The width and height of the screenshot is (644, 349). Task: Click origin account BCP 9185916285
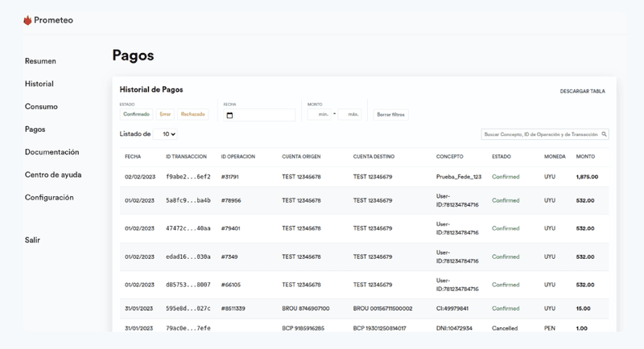coord(303,328)
